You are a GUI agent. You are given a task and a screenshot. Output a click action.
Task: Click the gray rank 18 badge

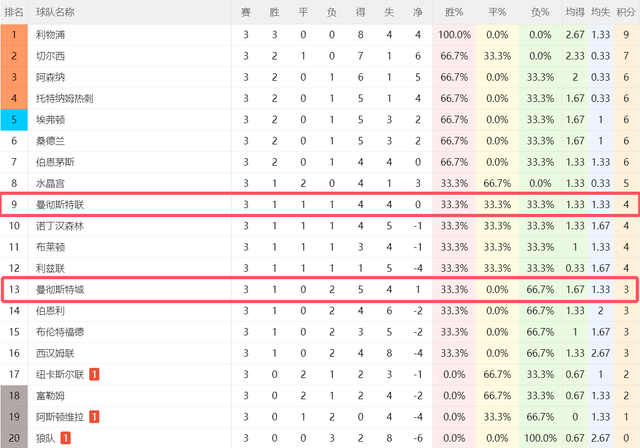(x=14, y=395)
